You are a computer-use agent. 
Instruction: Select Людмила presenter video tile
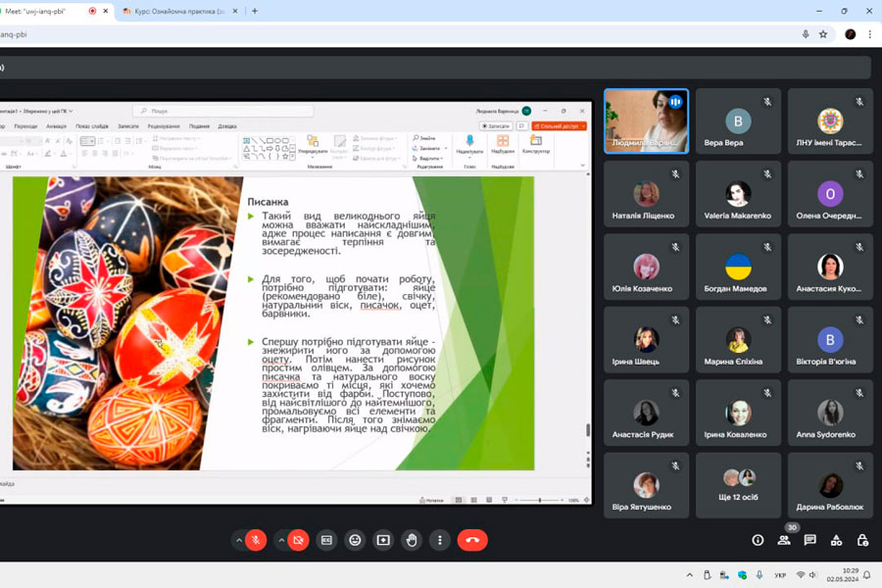pyautogui.click(x=647, y=121)
